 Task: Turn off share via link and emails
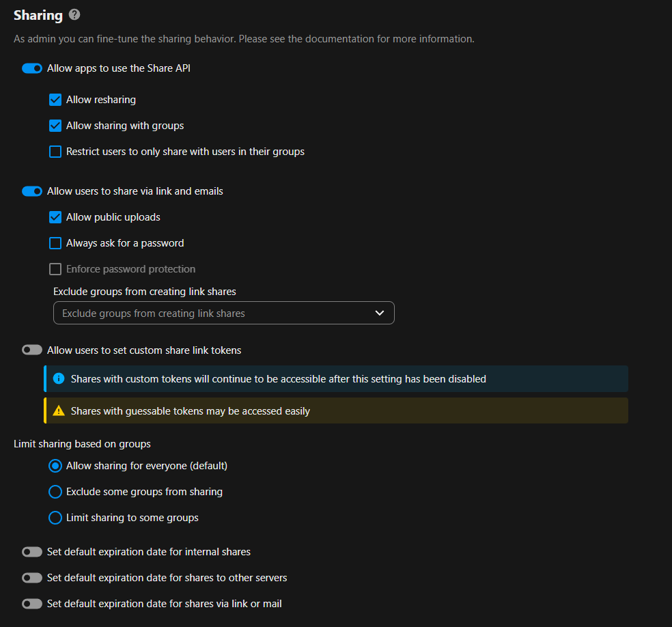[x=32, y=191]
